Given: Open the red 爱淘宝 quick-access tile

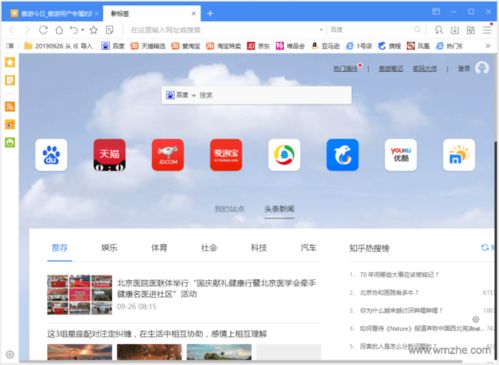Looking at the screenshot, I should [x=226, y=155].
